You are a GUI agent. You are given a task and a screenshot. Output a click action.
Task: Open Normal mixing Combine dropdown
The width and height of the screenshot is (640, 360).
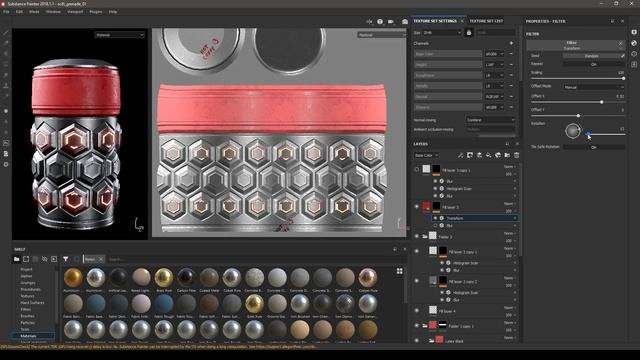[491, 120]
